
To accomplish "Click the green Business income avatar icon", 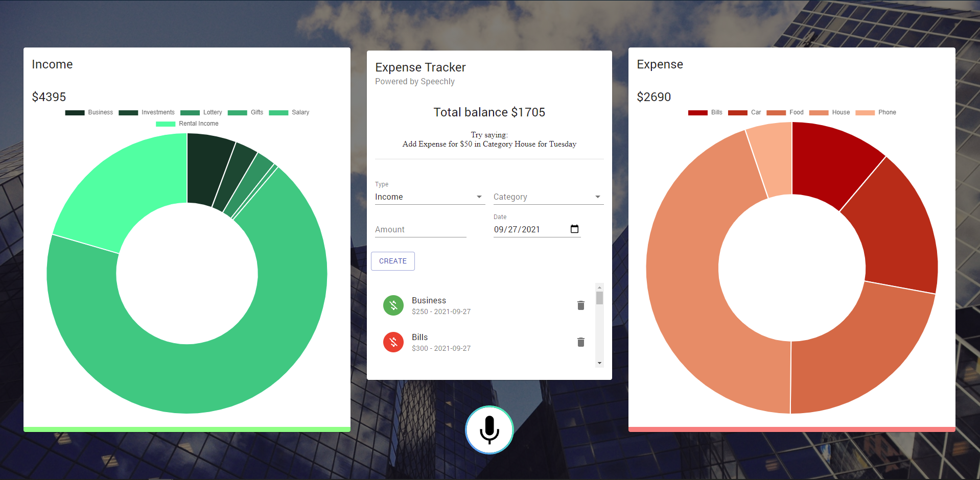I will click(393, 305).
